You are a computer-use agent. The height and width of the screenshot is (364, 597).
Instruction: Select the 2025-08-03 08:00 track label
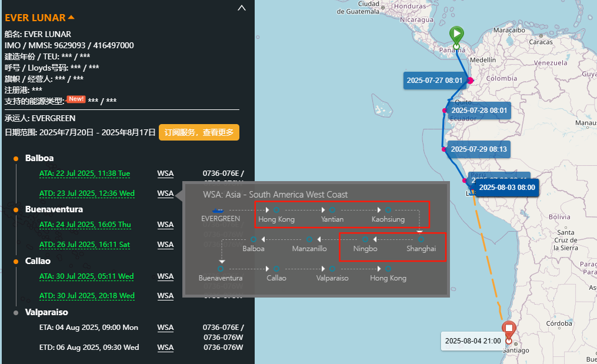[507, 188]
